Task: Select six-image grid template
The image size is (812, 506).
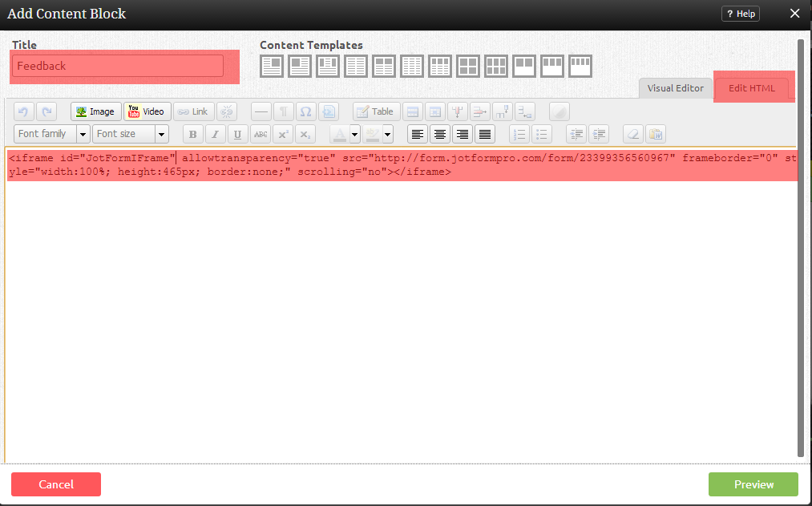Action: click(495, 67)
